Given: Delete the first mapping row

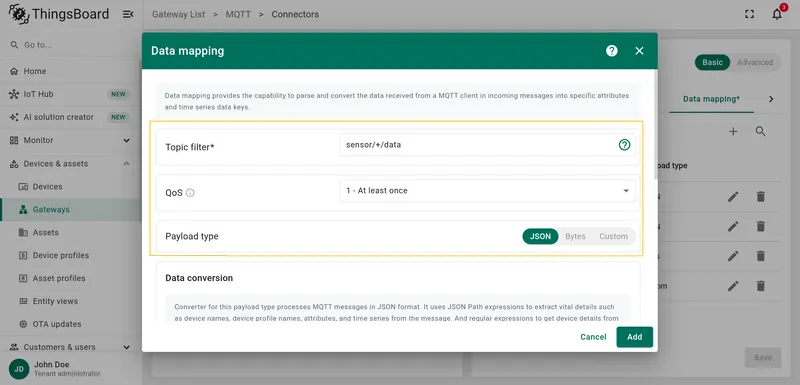Looking at the screenshot, I should click(761, 196).
